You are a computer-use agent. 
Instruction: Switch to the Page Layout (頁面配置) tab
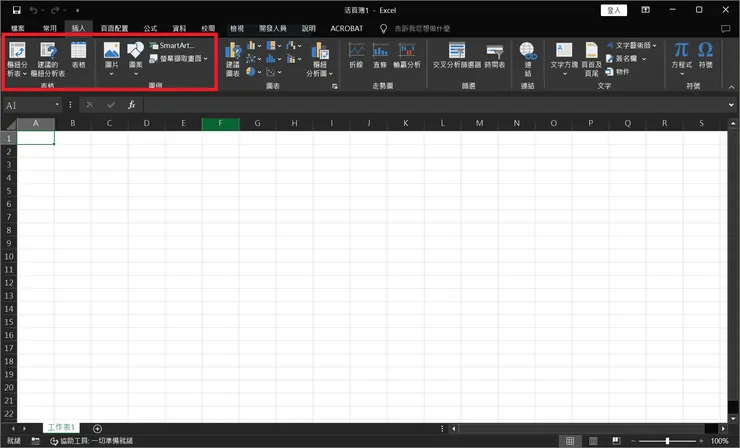tap(114, 29)
